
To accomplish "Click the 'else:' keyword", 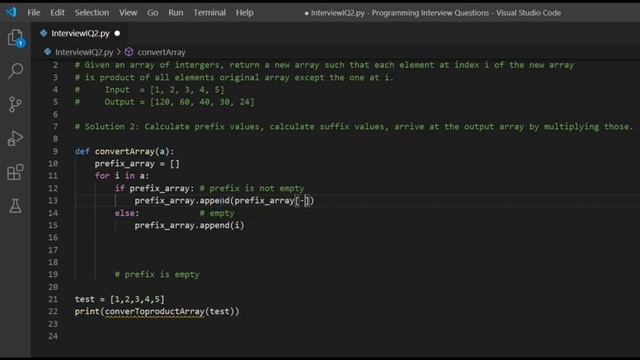I will [127, 213].
